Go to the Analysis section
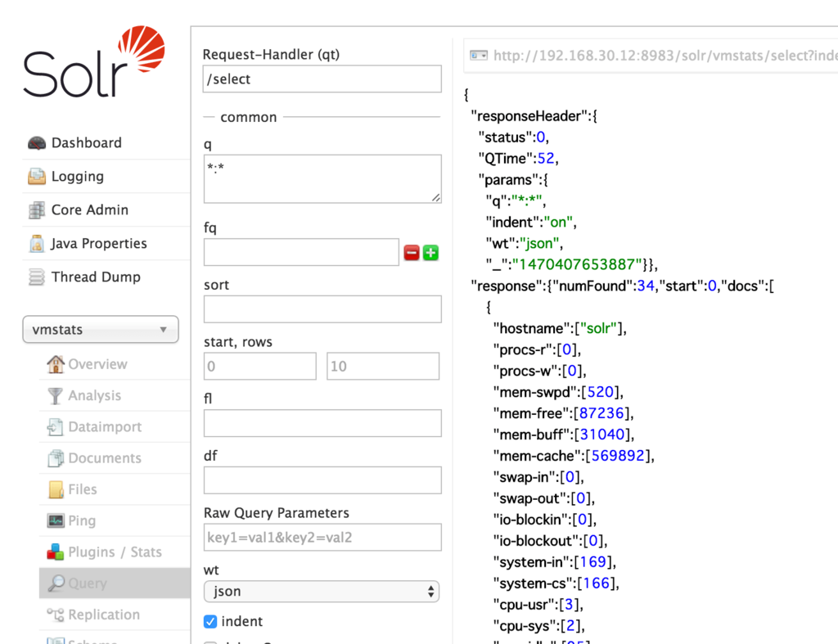This screenshot has height=644, width=838. point(95,395)
